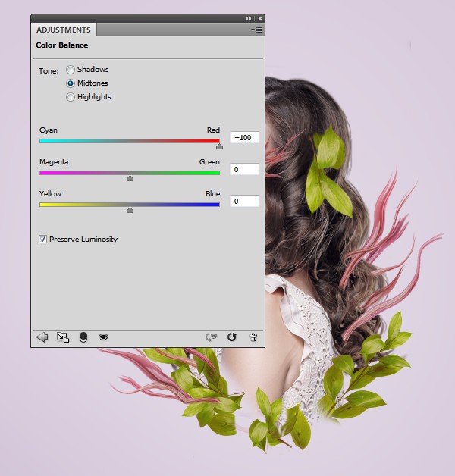This screenshot has width=455, height=476.
Task: Click the Tone: label
Action: (49, 71)
